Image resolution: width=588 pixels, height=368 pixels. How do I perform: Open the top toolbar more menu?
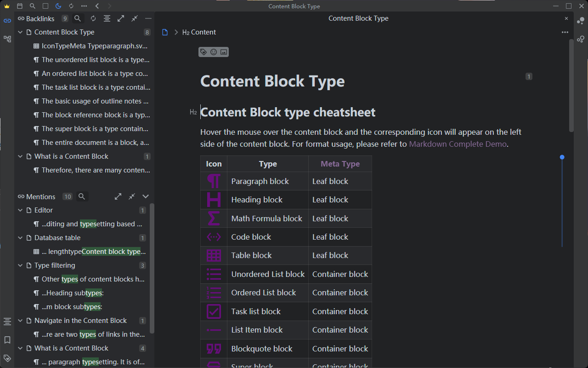(x=84, y=6)
